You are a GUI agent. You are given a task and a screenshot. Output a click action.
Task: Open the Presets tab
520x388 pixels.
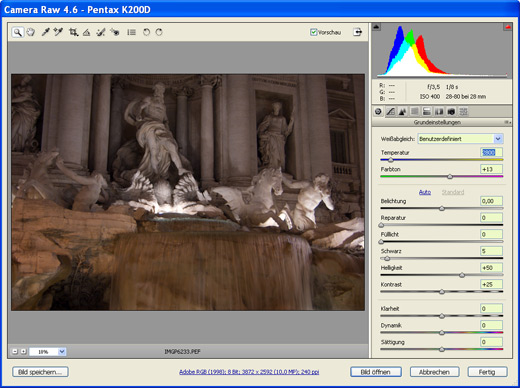tap(463, 111)
